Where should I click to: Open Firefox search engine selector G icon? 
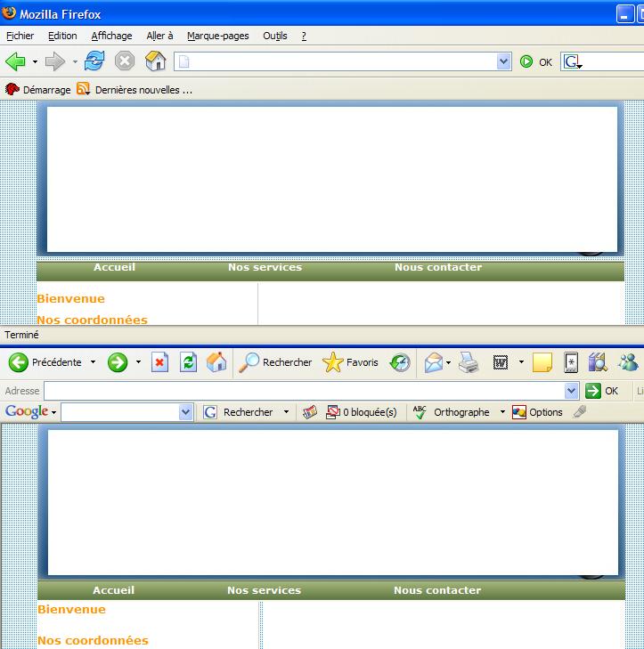[573, 61]
